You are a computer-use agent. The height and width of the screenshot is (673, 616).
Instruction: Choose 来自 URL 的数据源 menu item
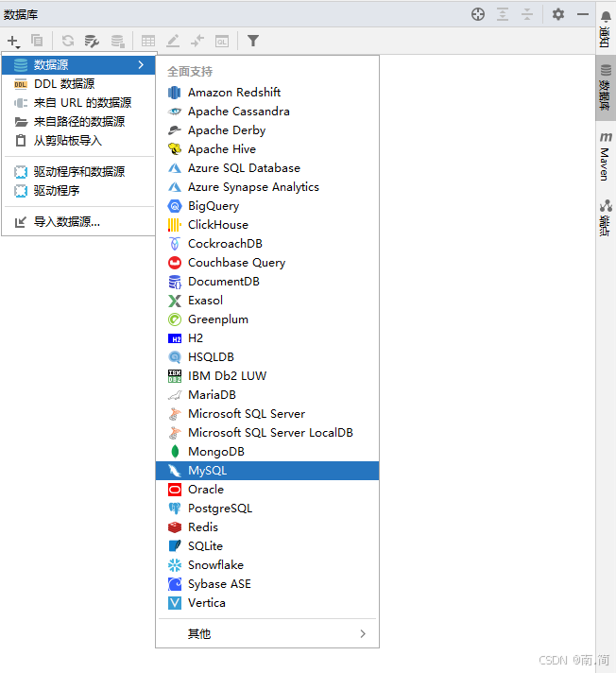[78, 103]
